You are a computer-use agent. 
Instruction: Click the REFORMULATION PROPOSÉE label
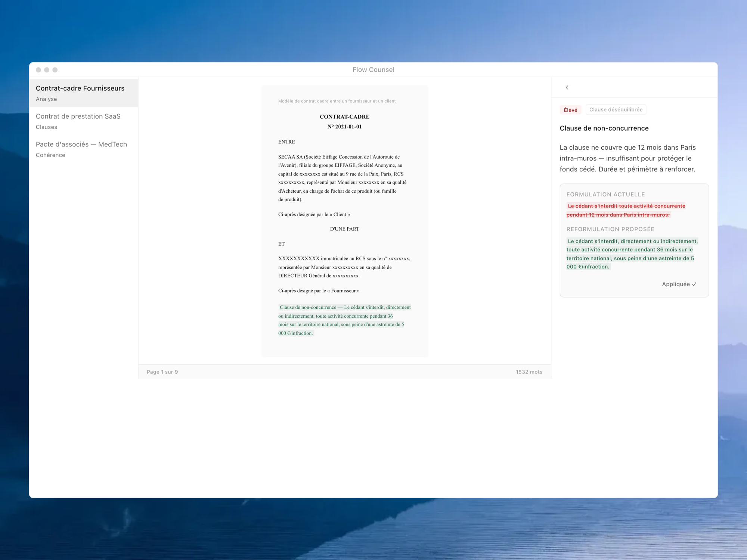pyautogui.click(x=610, y=229)
